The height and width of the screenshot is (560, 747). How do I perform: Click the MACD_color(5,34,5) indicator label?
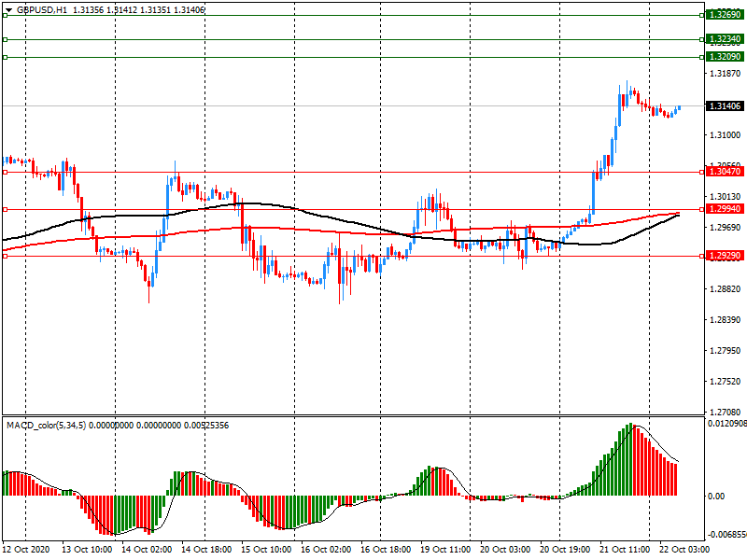(x=46, y=425)
